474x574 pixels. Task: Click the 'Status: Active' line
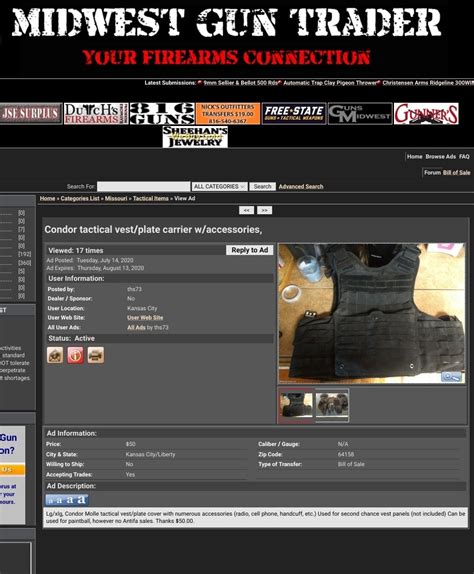click(71, 338)
